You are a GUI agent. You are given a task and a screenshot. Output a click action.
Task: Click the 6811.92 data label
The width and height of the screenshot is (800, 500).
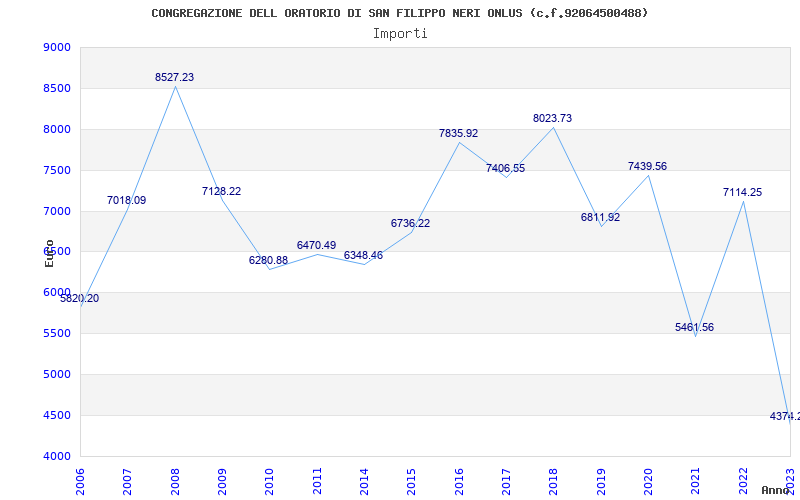tap(601, 217)
